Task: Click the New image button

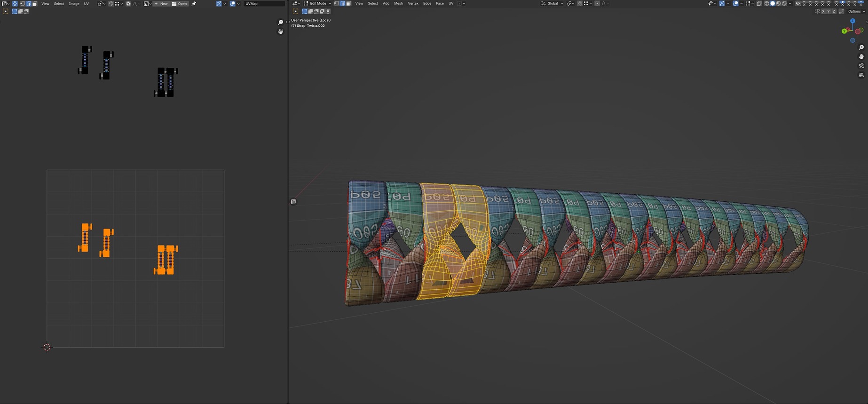Action: (161, 4)
